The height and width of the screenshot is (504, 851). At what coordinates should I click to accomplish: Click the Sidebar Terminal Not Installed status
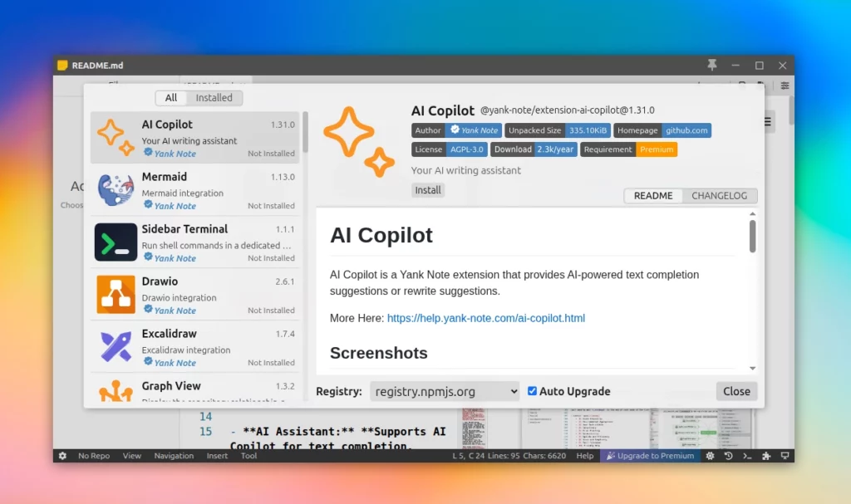coord(272,257)
